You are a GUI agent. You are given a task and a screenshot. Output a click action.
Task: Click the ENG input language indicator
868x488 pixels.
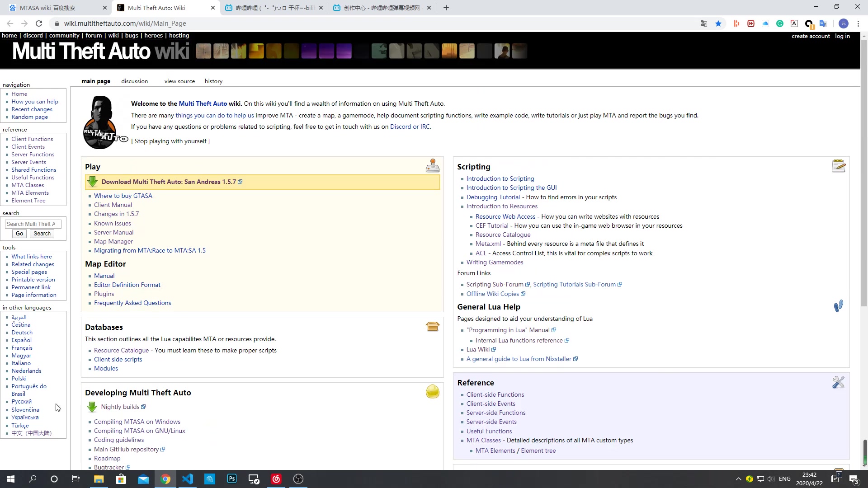tap(784, 479)
